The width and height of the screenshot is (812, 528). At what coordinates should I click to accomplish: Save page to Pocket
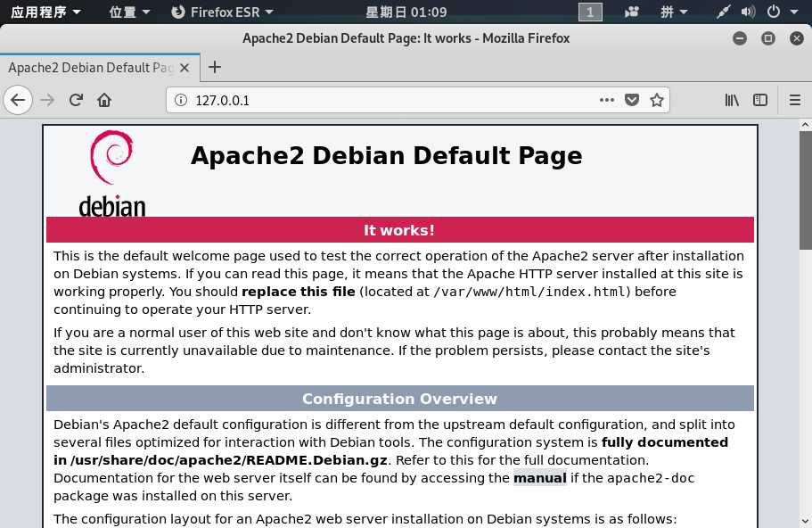click(632, 100)
